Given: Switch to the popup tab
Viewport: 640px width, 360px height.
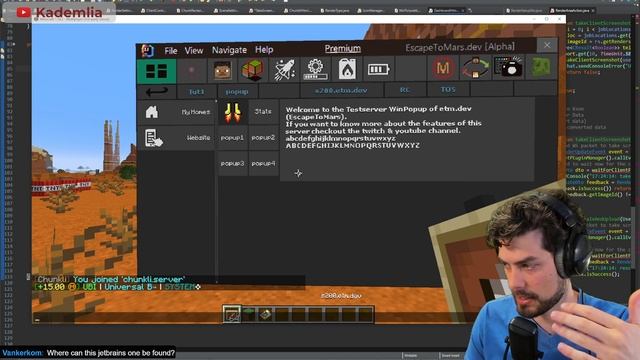Looking at the screenshot, I should pos(237,91).
